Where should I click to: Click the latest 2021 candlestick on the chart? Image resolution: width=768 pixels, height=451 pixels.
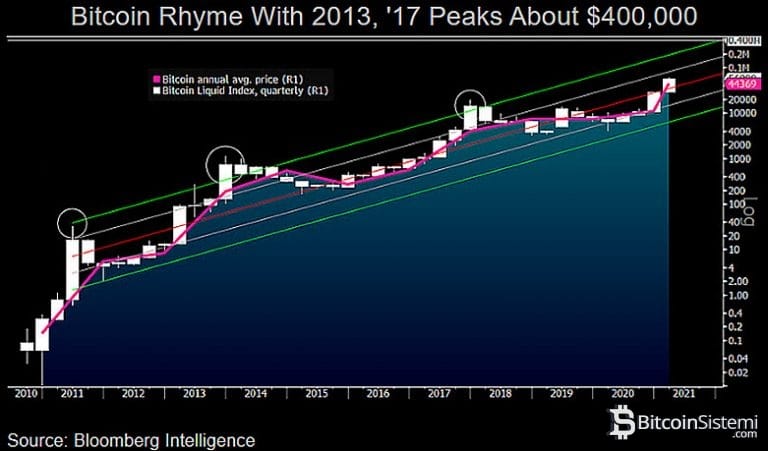click(x=669, y=86)
